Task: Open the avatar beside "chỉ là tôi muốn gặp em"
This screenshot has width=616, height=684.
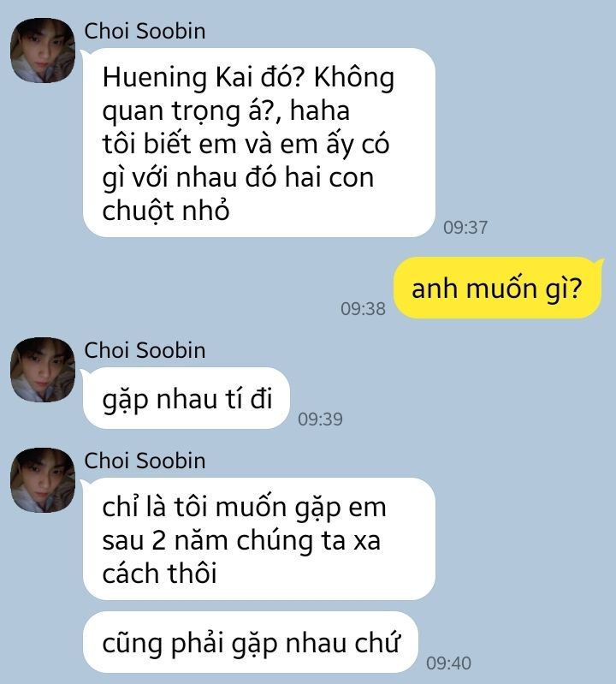Action: (x=43, y=480)
